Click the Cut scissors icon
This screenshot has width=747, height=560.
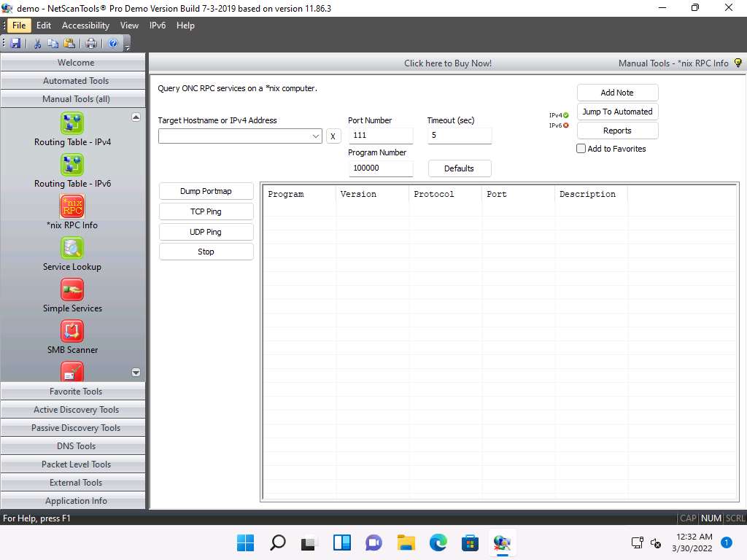[37, 44]
